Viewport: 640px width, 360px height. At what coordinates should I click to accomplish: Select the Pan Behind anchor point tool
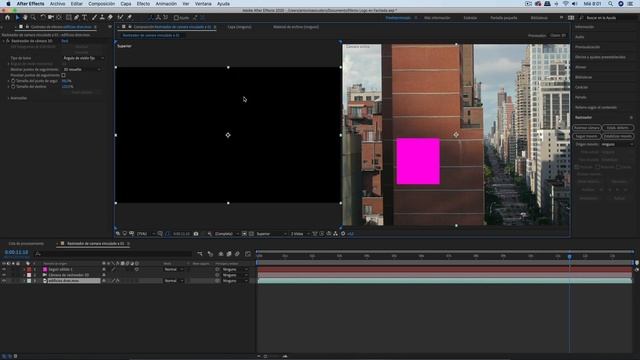pos(59,18)
